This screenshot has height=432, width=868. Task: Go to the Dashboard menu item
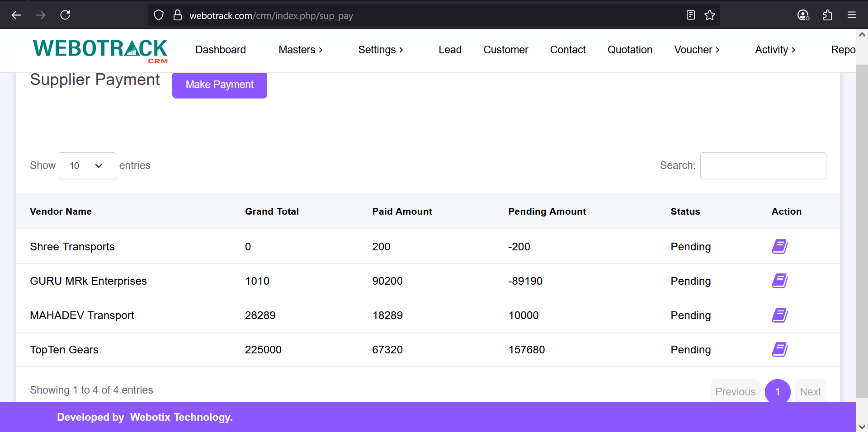[221, 50]
